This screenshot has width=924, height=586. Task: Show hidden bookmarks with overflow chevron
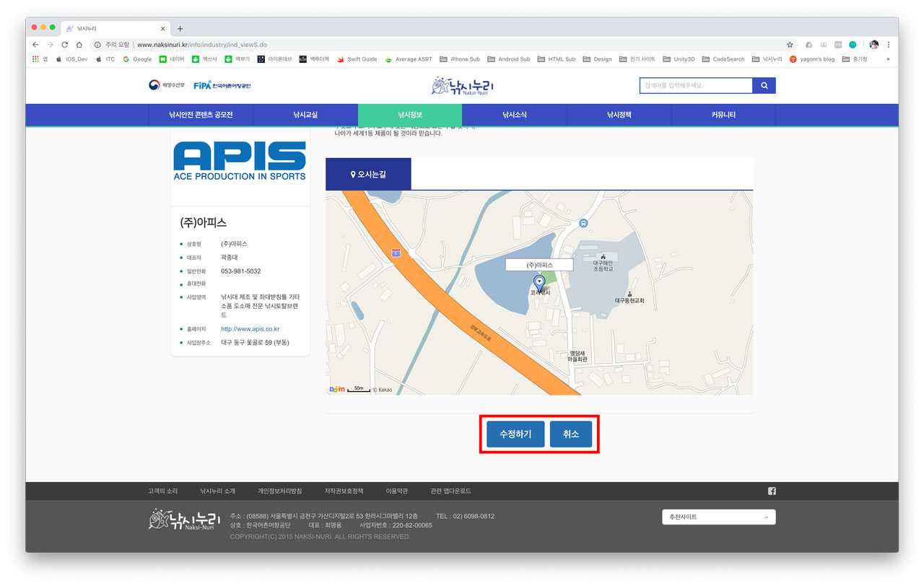tap(888, 59)
